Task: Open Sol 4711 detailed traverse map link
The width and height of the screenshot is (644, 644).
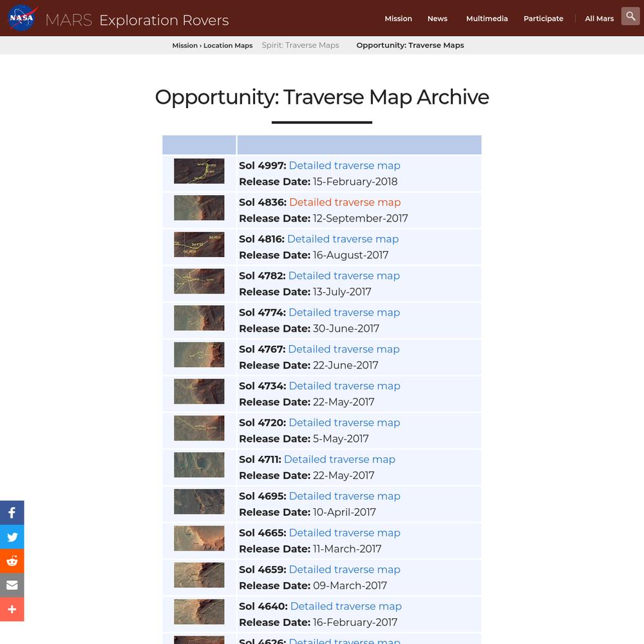Action: point(339,459)
